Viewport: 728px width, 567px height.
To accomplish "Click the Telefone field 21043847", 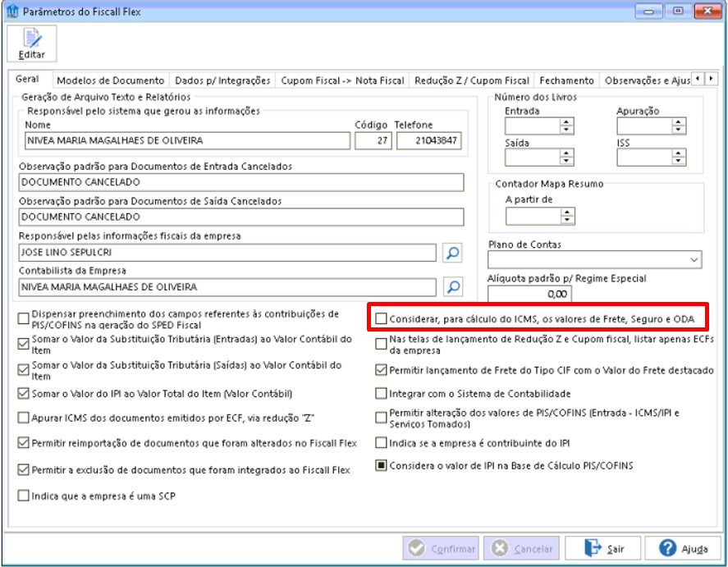I will (x=429, y=140).
